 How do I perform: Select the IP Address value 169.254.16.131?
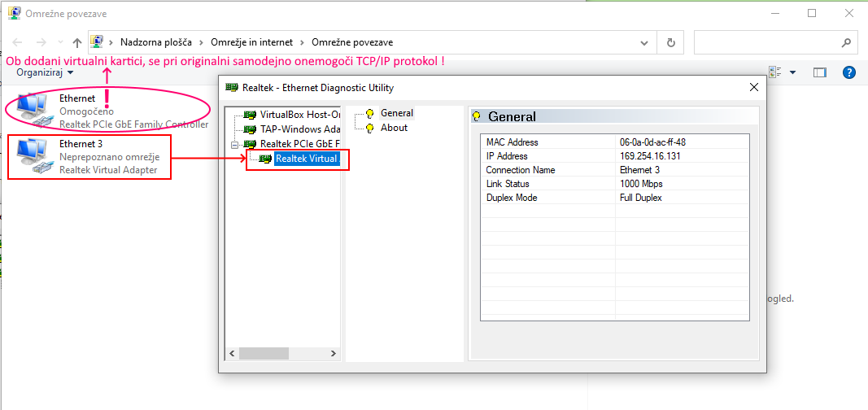[x=650, y=156]
